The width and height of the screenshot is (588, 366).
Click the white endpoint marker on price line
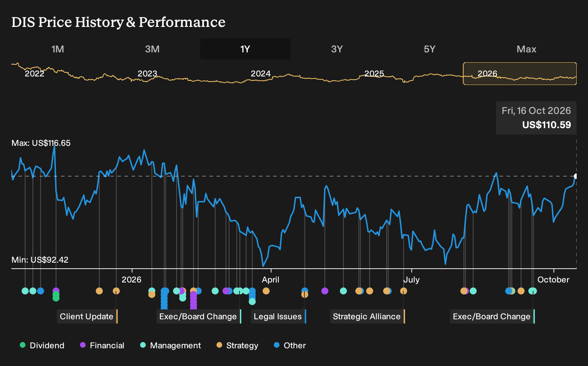coord(576,176)
